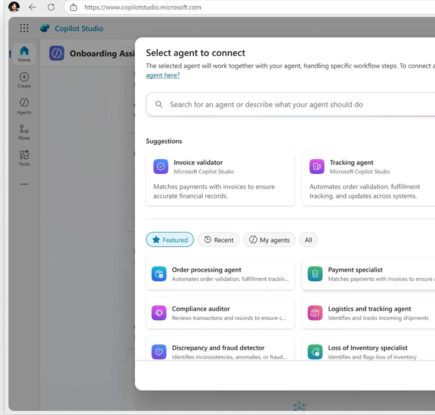Click the Order processing agent icon
Viewport: 435px width, 415px height.
[x=159, y=274]
